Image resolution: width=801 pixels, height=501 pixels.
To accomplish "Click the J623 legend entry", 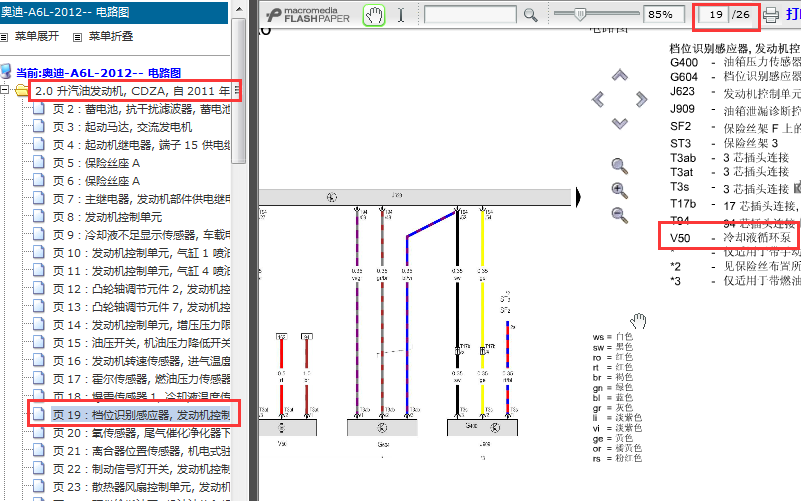I will point(735,92).
